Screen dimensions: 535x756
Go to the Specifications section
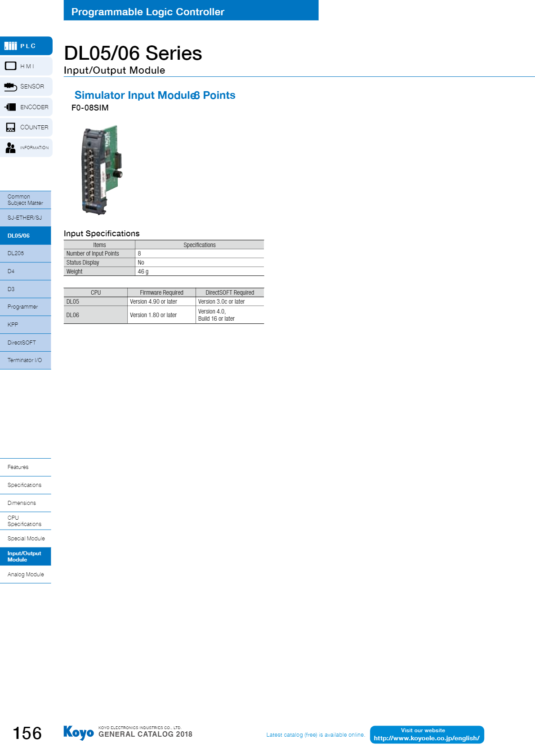tap(26, 485)
